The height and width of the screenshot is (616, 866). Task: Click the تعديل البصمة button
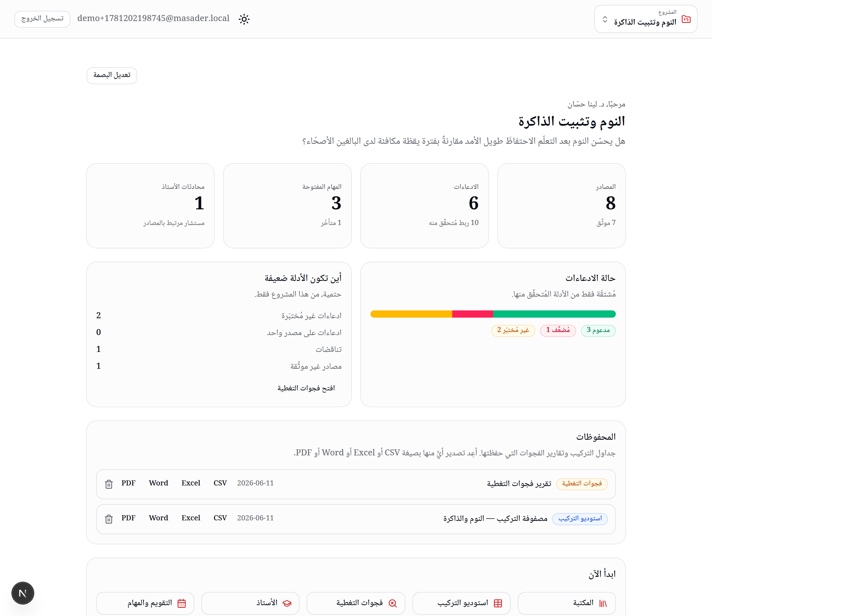pos(112,75)
